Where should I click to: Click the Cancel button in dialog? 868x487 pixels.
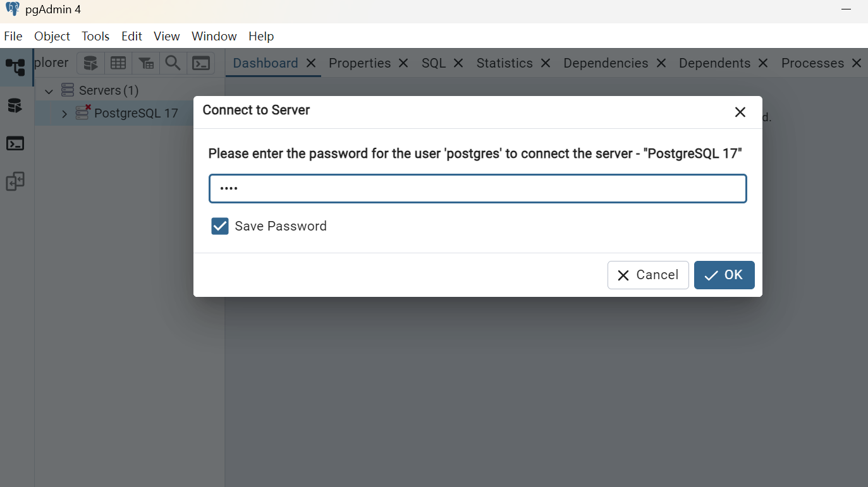pos(648,275)
